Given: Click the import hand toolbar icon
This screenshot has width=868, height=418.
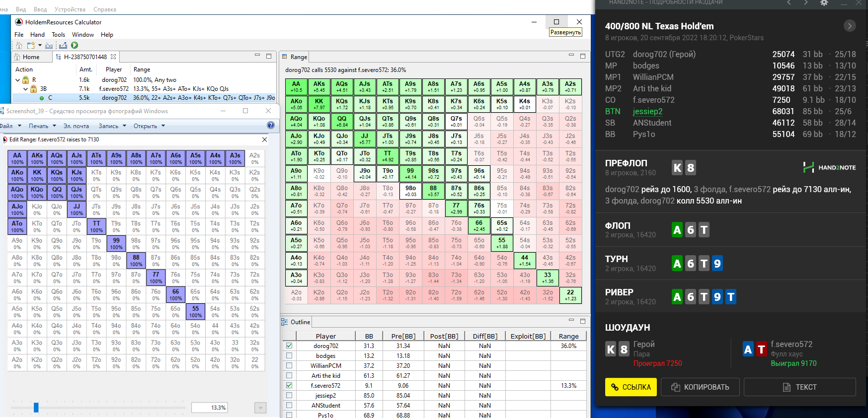Looking at the screenshot, I should [x=49, y=45].
